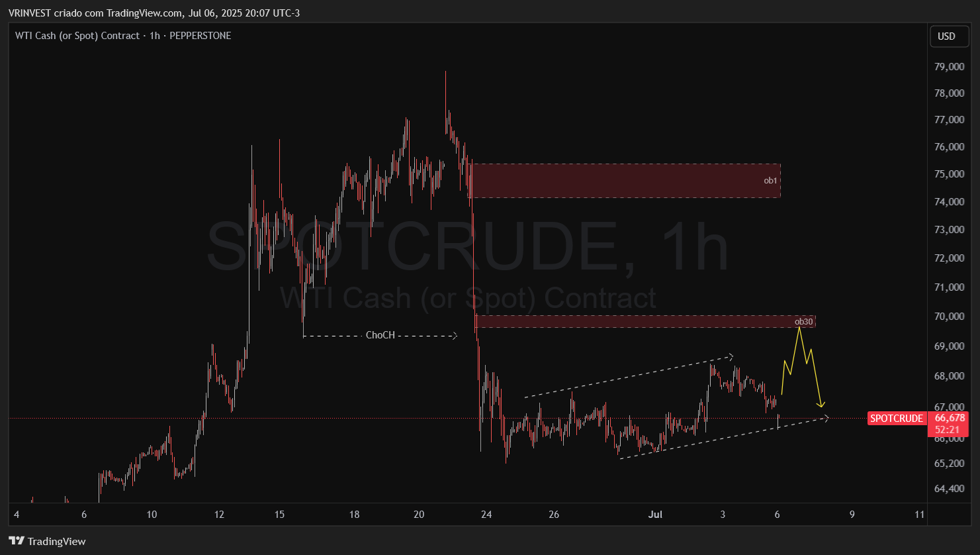Viewport: 980px width, 555px height.
Task: Click the WTI Cash (or Spot) Contract title
Action: pyautogui.click(x=77, y=36)
